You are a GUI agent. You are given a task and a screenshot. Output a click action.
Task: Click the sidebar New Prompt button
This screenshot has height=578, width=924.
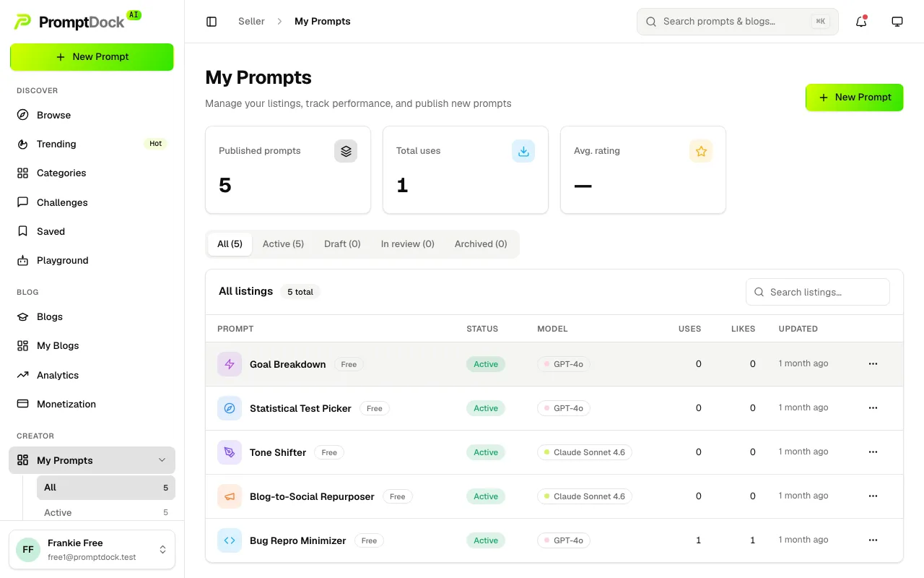coord(92,57)
